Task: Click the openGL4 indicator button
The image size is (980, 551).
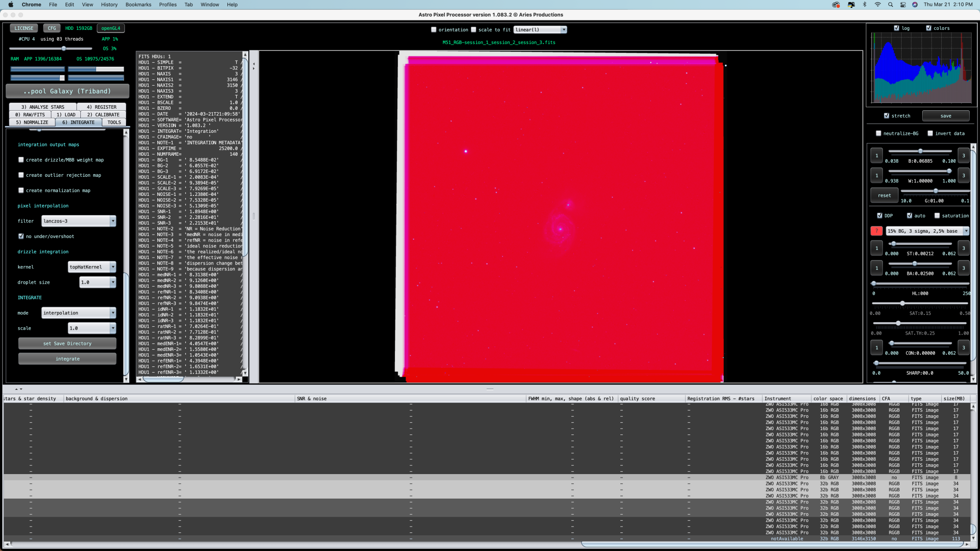Action: 110,28
